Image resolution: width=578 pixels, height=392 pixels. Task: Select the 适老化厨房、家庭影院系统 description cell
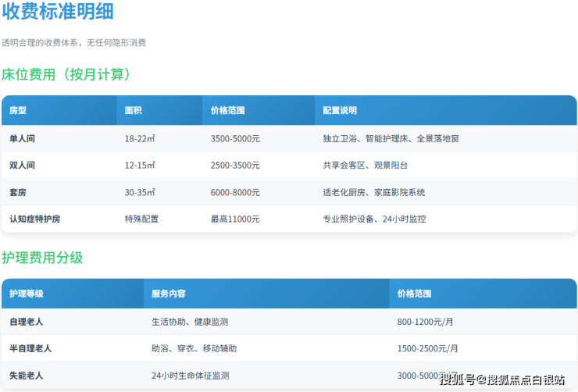[373, 192]
